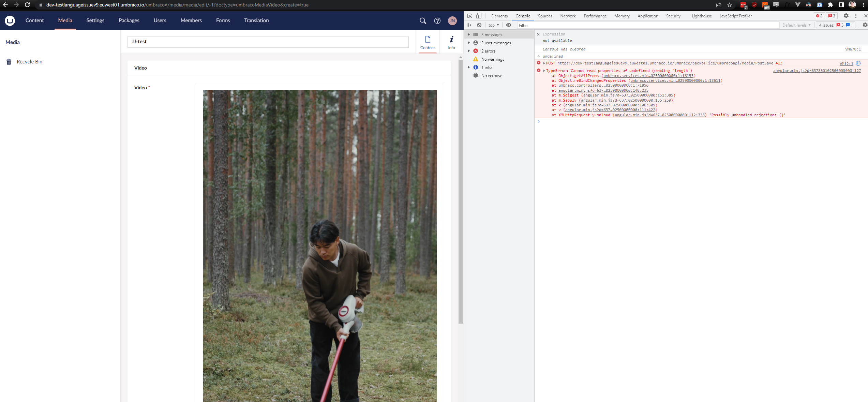The height and width of the screenshot is (402, 868).
Task: Switch to the Network tab in DevTools
Action: click(568, 16)
